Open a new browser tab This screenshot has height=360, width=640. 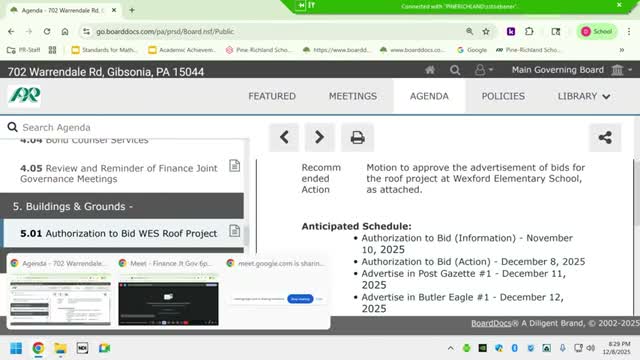132,10
